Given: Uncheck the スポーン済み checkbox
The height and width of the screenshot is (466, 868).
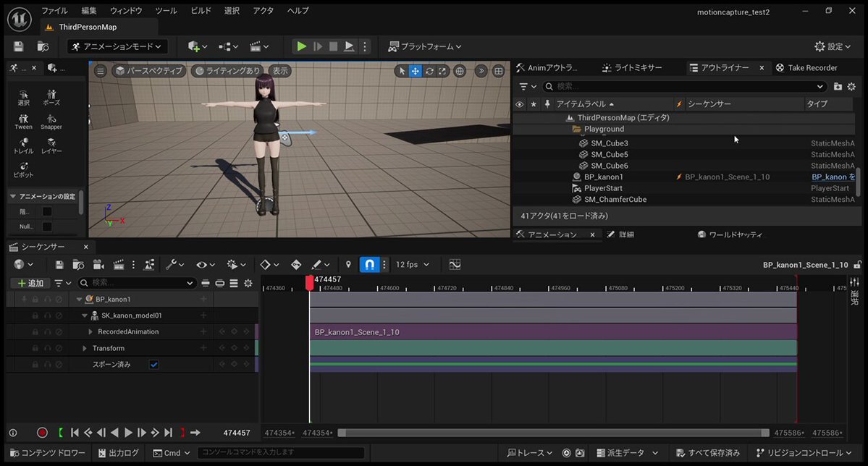Looking at the screenshot, I should [x=153, y=365].
